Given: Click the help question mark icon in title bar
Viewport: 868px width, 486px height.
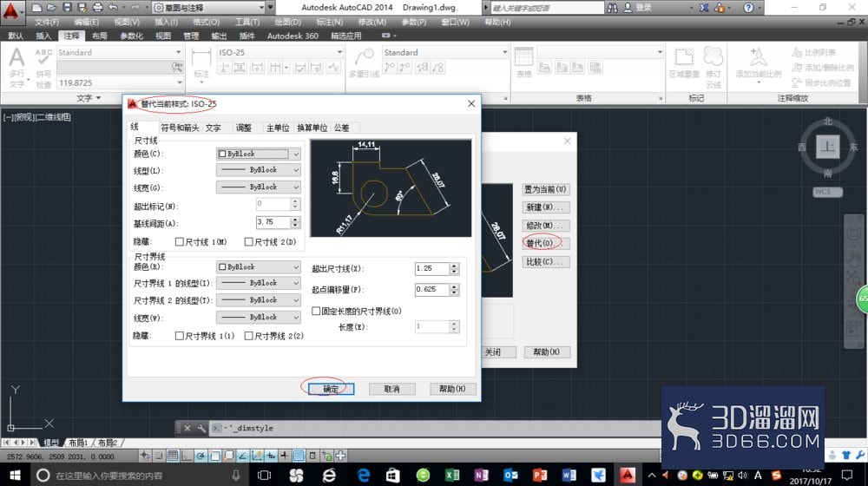Looking at the screenshot, I should 748,7.
